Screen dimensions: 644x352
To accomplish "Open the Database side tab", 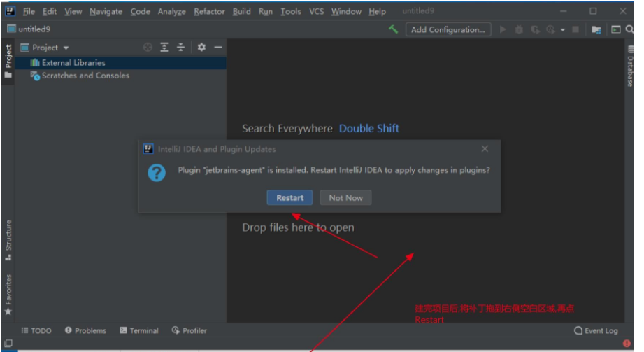I will (x=630, y=66).
